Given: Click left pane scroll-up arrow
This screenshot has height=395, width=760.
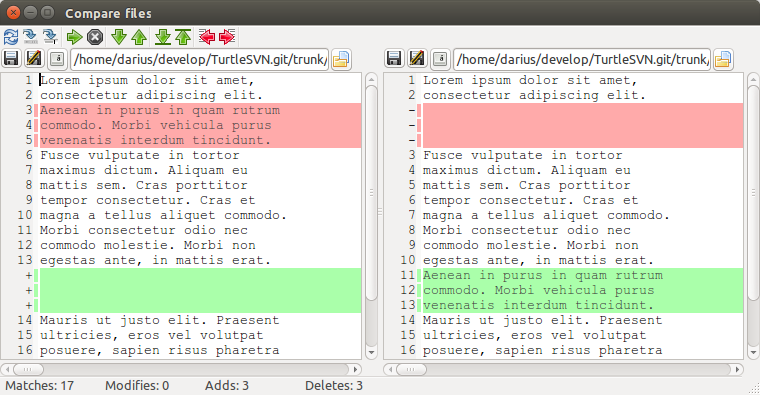Looking at the screenshot, I should 371,80.
